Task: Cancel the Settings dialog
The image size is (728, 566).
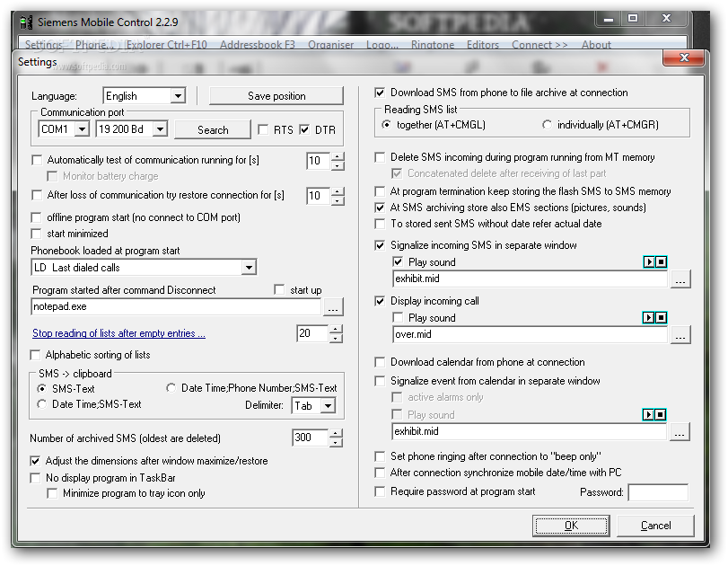Action: pyautogui.click(x=655, y=526)
